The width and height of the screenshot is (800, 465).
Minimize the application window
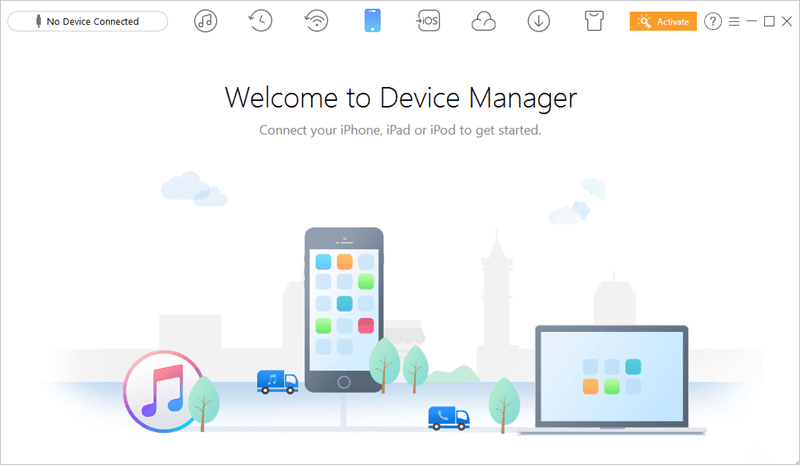[752, 21]
